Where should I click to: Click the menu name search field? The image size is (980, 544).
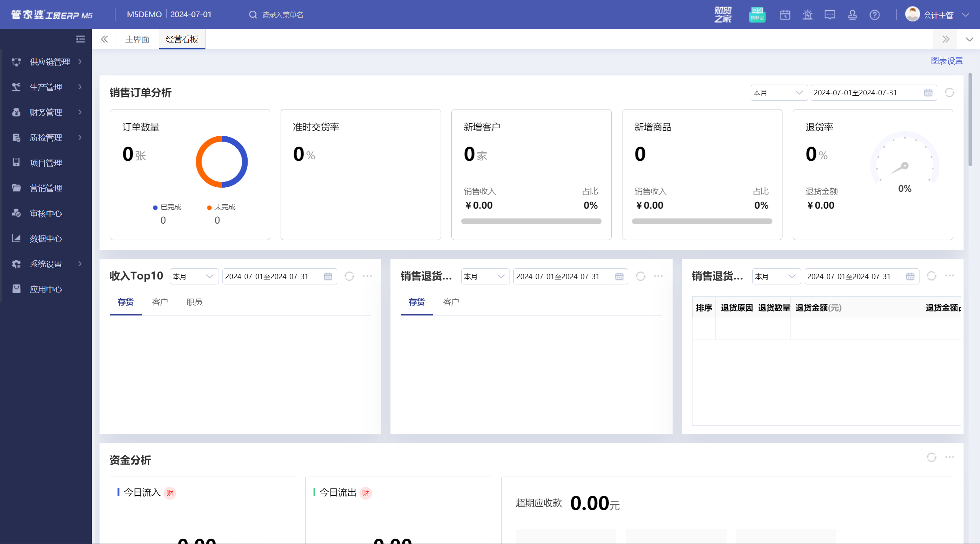tap(283, 15)
